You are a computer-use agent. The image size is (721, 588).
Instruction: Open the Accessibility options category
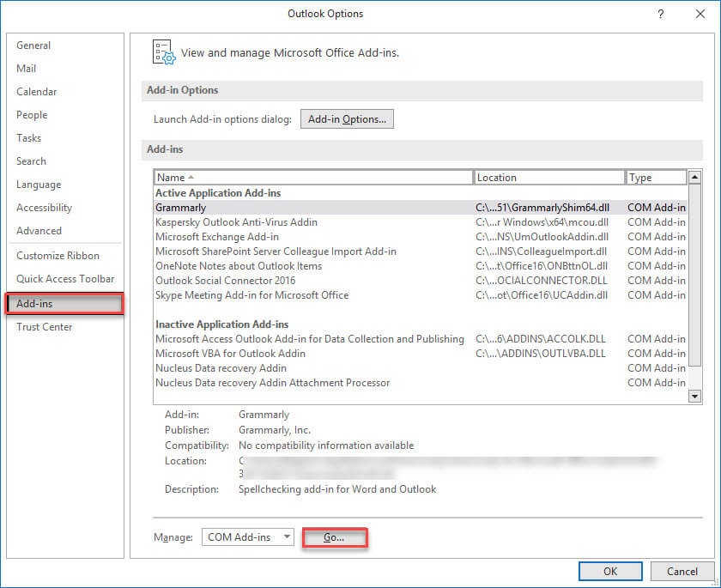tap(44, 208)
